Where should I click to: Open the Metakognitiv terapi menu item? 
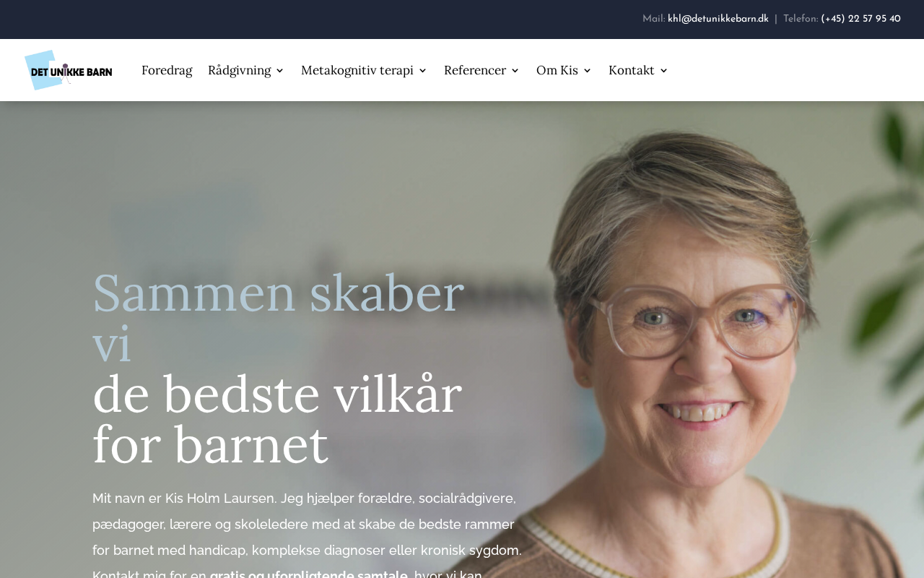point(357,70)
